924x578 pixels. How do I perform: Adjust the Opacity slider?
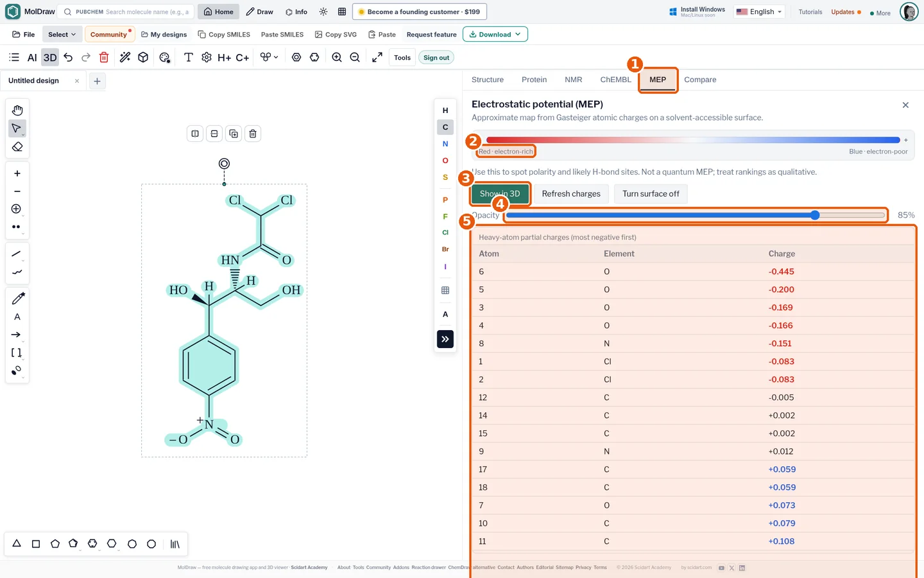696,215
